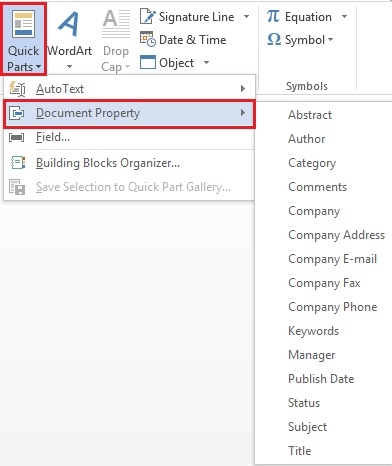The height and width of the screenshot is (466, 392).
Task: Click the AutoText menu icon
Action: (17, 89)
